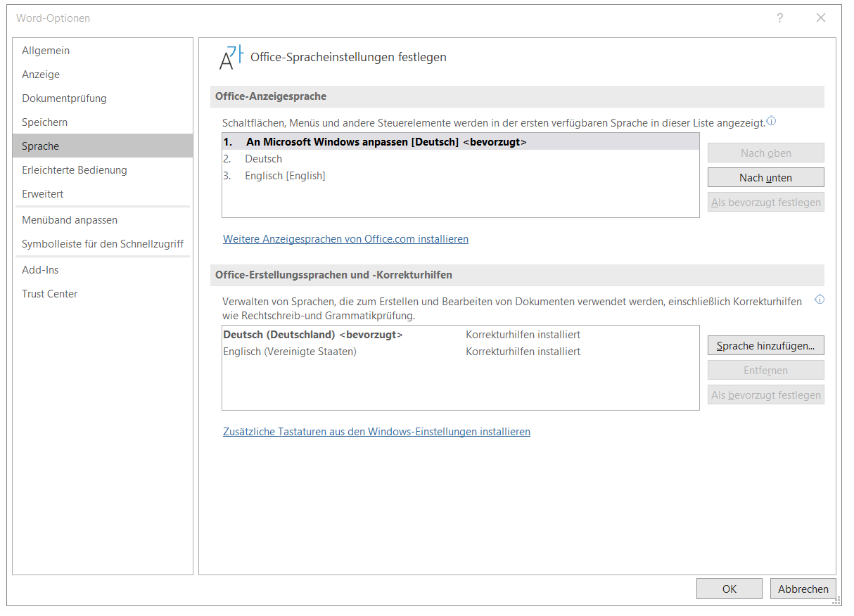The height and width of the screenshot is (616, 854).
Task: Cancel with the Abbrechen button
Action: pos(803,589)
